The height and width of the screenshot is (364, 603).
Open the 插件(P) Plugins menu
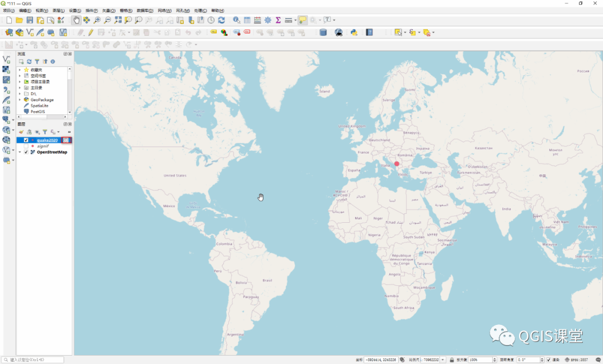[91, 11]
